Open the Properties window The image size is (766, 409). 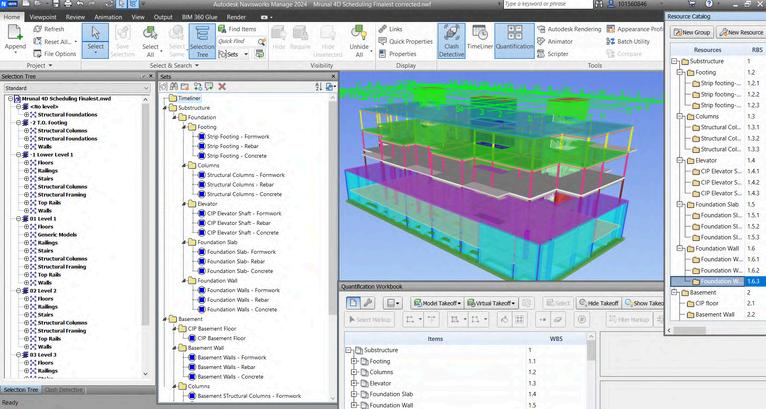pos(397,54)
